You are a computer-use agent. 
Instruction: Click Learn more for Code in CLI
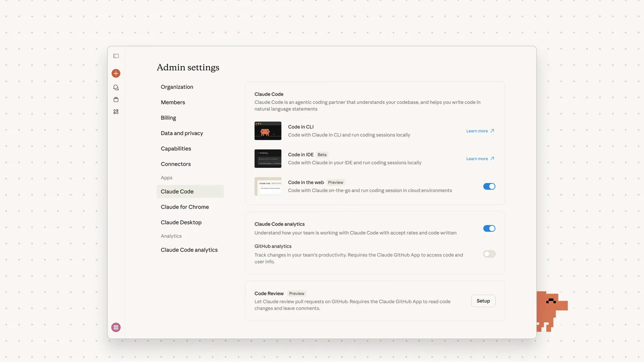coord(480,131)
